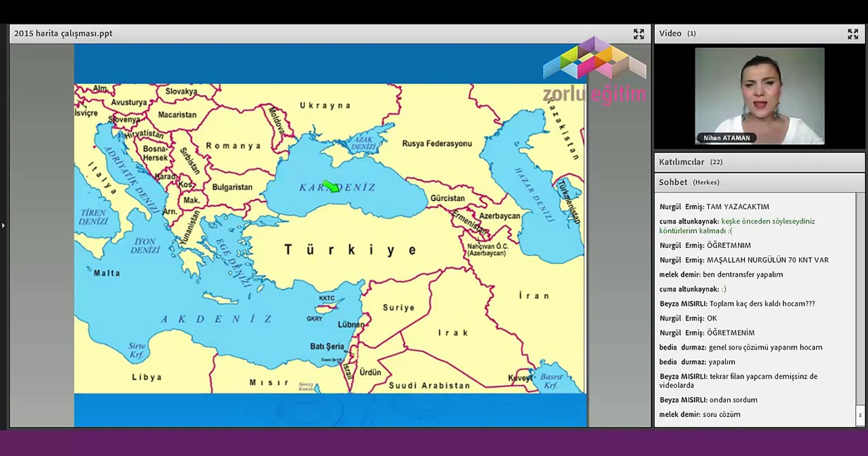
Task: Click KKTC label near Cyprus
Action: pos(327,298)
